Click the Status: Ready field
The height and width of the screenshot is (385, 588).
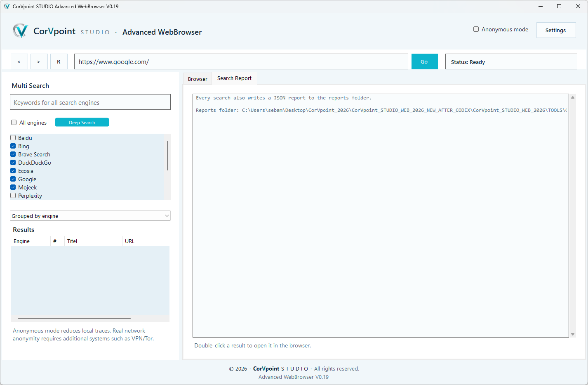(511, 61)
